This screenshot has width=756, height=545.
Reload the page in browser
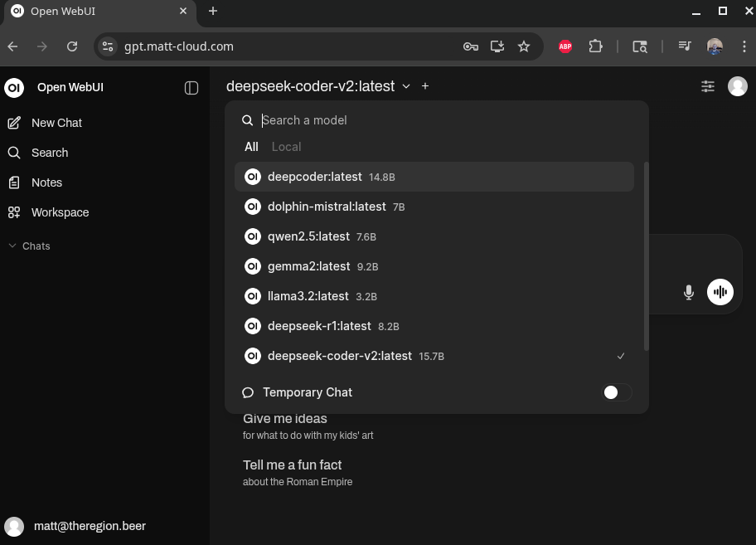(72, 46)
